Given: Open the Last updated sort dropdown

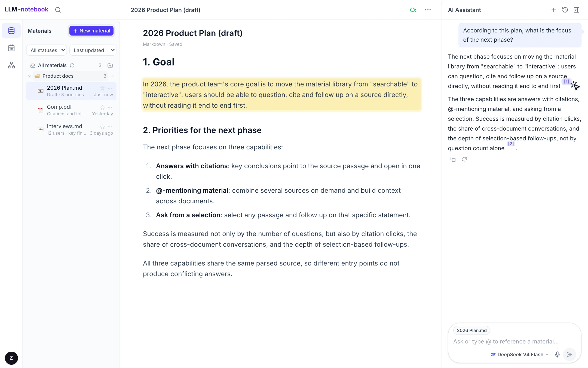Looking at the screenshot, I should click(93, 50).
